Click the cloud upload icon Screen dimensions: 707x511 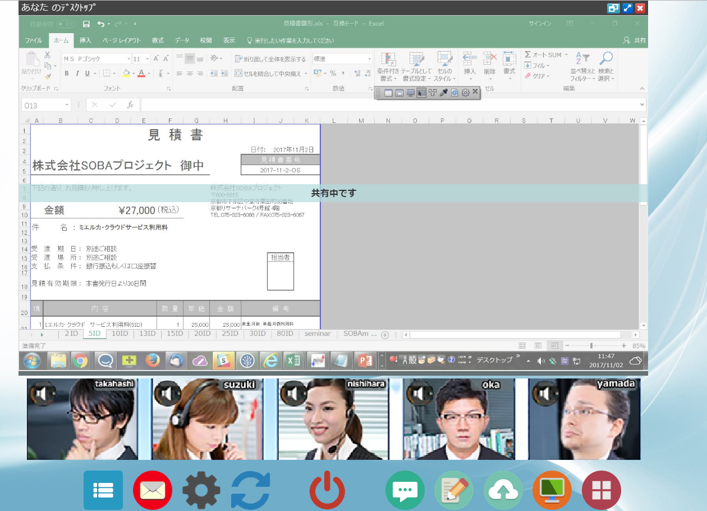[503, 490]
